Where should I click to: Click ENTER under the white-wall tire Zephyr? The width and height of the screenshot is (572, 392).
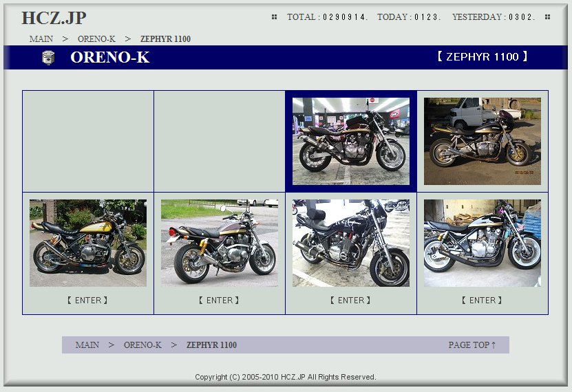(482, 301)
